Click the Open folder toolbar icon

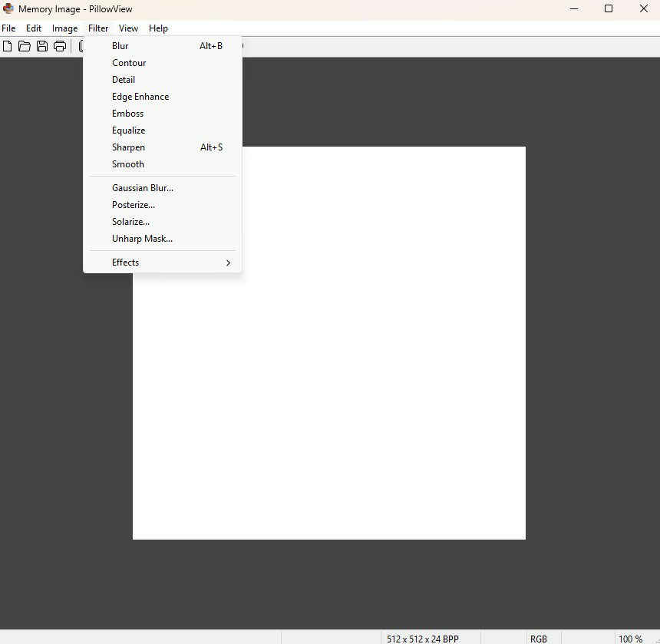[x=25, y=46]
